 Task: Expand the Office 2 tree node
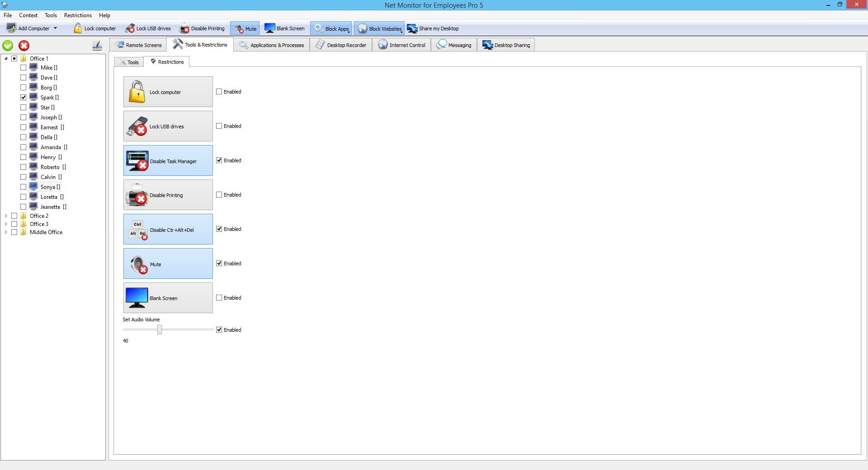coord(6,216)
